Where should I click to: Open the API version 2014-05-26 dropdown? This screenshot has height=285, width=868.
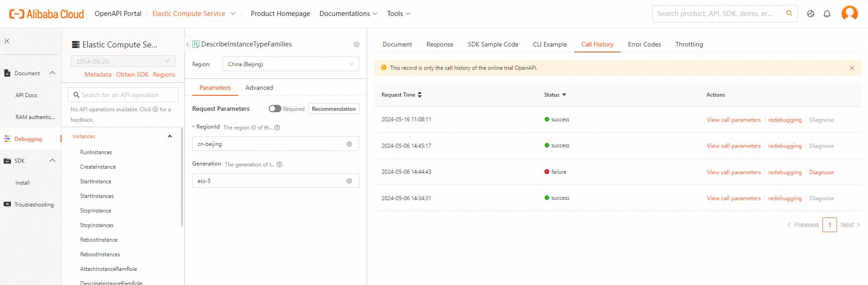tap(123, 62)
